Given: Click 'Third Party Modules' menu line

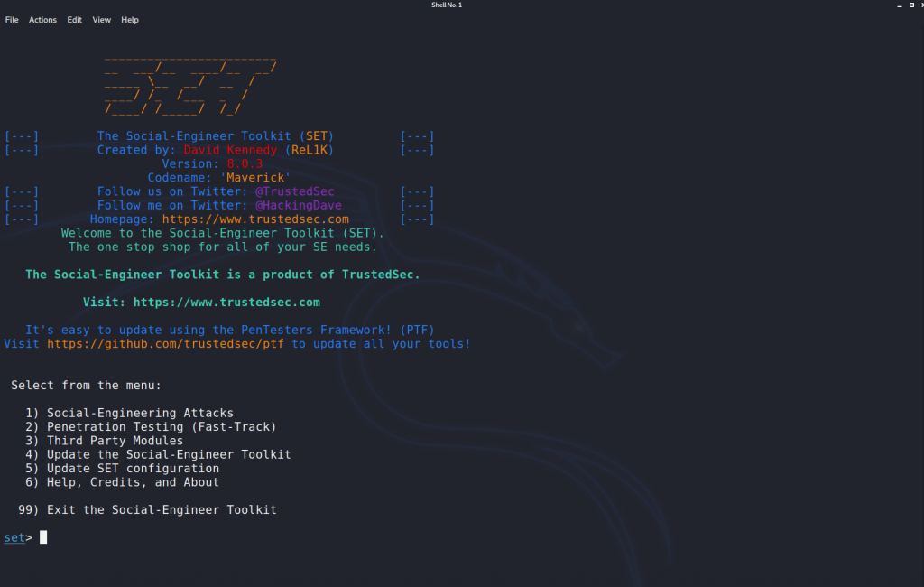Looking at the screenshot, I should coord(104,441).
